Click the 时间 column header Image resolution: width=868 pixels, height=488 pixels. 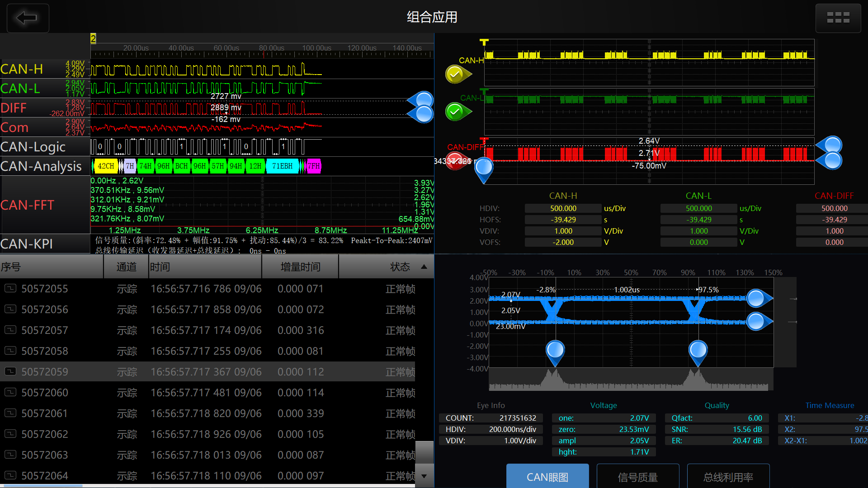coord(206,267)
